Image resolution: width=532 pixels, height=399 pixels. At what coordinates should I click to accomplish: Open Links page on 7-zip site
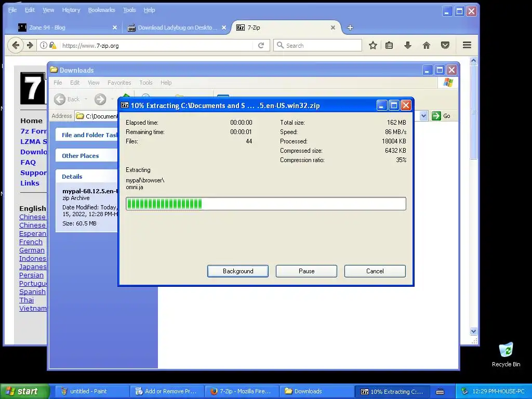click(x=30, y=183)
